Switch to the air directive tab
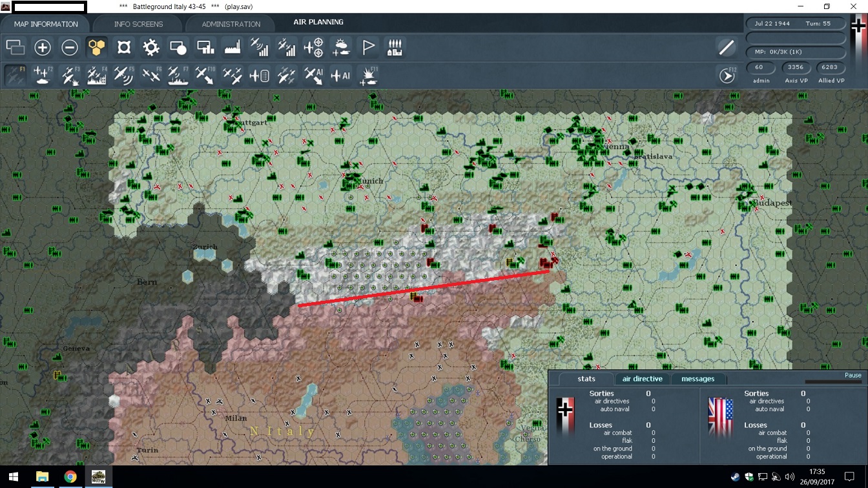868x488 pixels. (643, 379)
